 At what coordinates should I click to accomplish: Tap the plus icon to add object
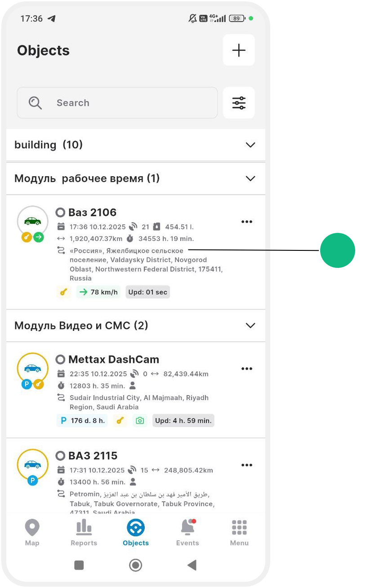tap(239, 50)
